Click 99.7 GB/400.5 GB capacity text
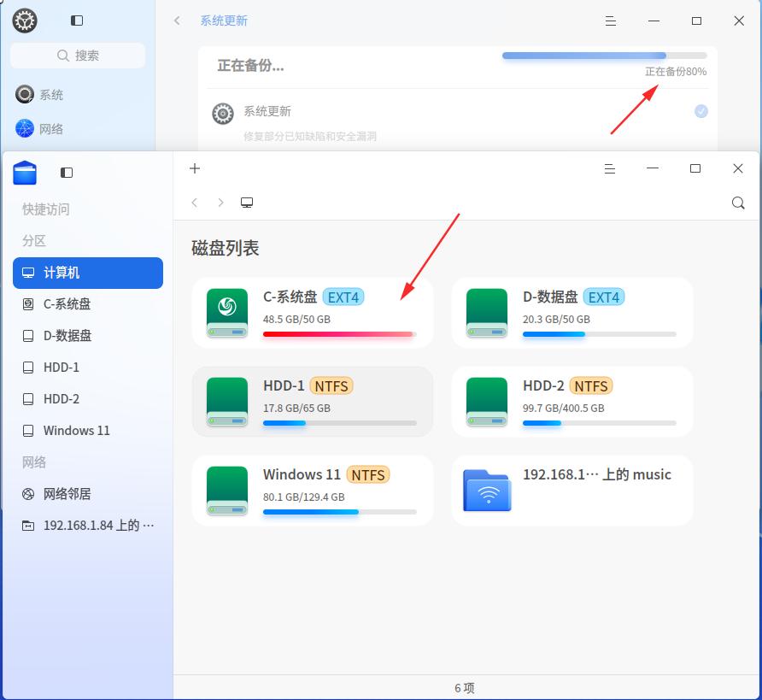762x700 pixels. point(563,409)
